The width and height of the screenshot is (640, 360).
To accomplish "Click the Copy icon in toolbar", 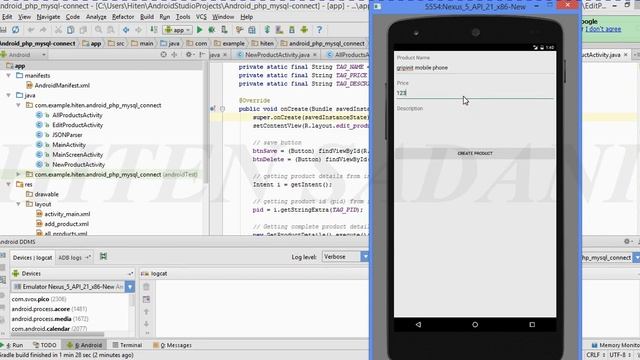I will point(71,30).
